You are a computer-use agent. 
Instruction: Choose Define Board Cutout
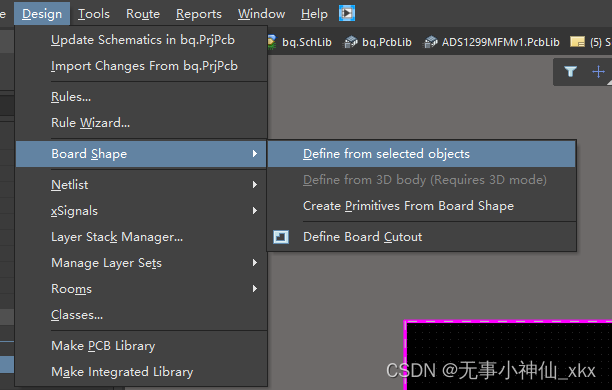pyautogui.click(x=422, y=237)
